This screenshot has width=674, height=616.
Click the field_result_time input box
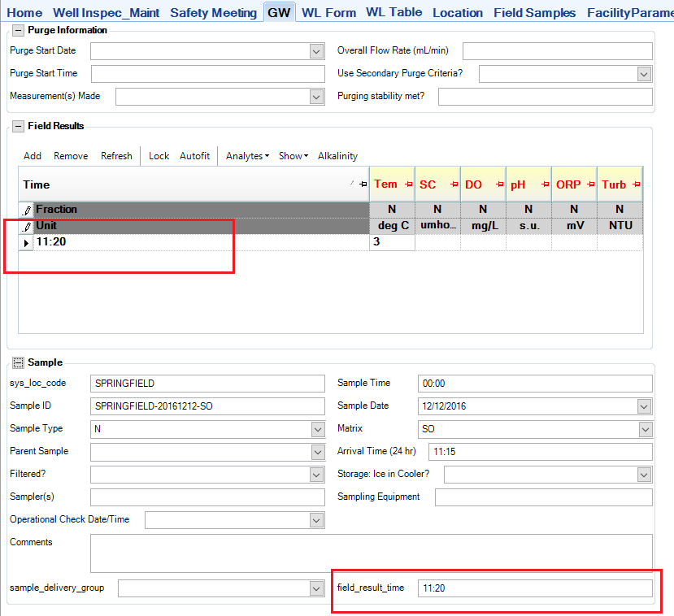(534, 588)
